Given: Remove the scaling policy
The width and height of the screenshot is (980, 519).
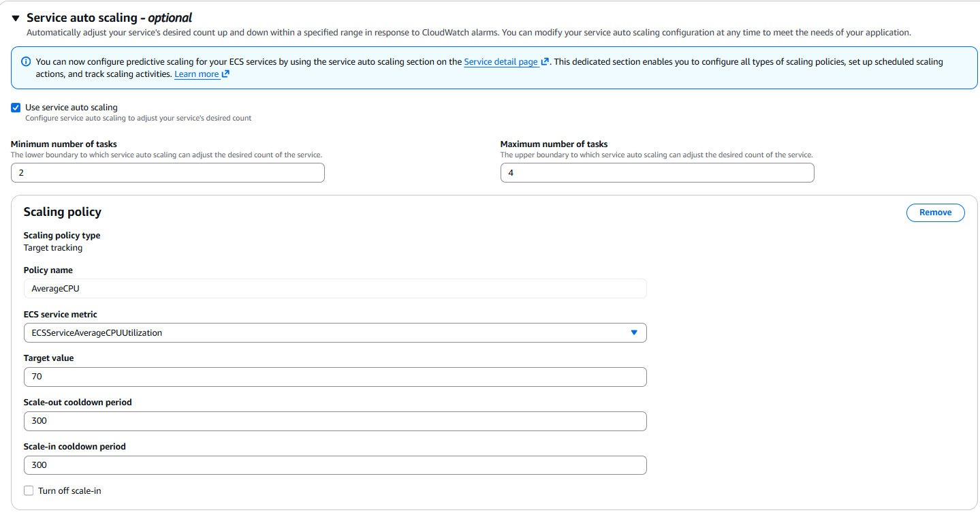Looking at the screenshot, I should tap(935, 213).
